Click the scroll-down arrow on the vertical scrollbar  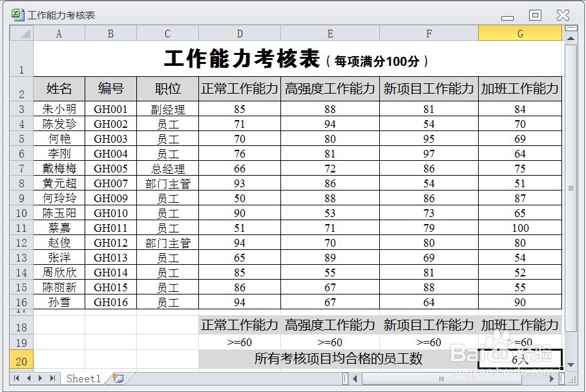coord(571,366)
